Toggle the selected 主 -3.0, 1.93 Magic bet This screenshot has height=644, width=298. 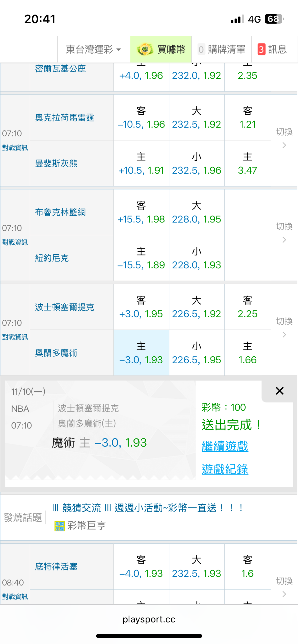(x=141, y=353)
